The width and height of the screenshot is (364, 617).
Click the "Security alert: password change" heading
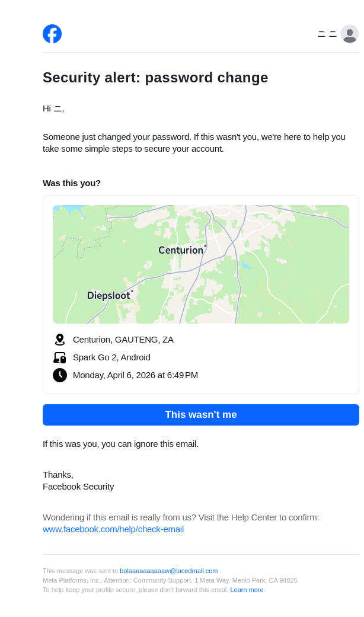click(x=155, y=78)
